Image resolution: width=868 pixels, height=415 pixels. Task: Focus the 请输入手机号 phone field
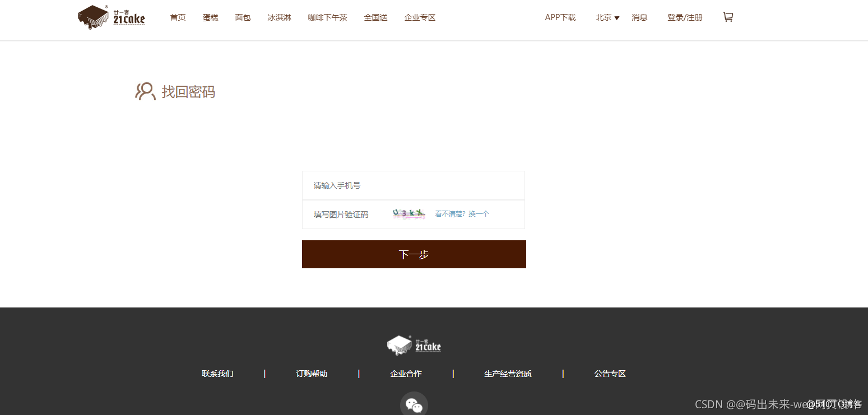point(414,185)
